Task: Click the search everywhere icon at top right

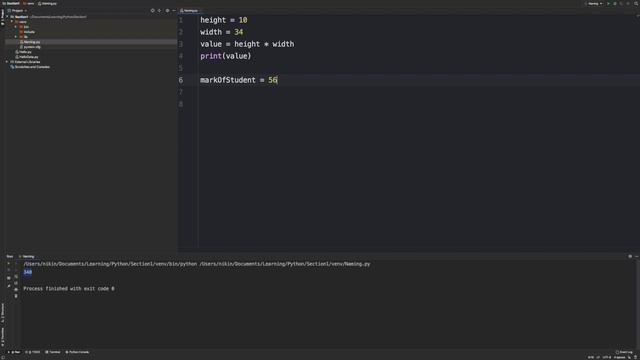Action: click(x=636, y=4)
